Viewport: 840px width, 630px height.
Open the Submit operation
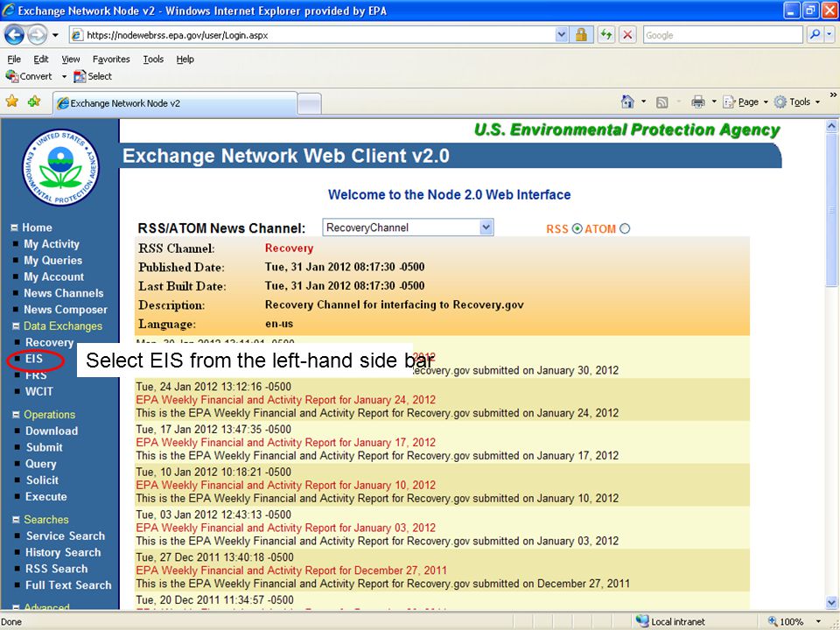[x=45, y=447]
